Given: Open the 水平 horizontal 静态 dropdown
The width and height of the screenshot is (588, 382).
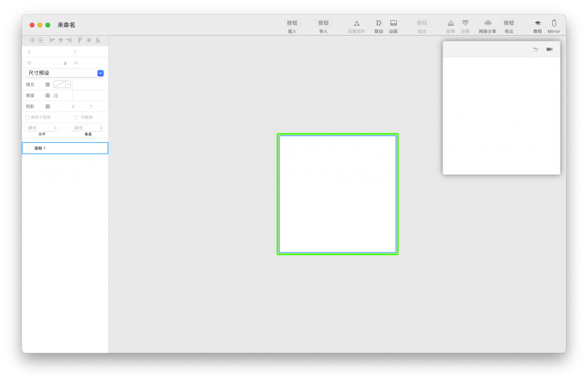Looking at the screenshot, I should pos(41,128).
